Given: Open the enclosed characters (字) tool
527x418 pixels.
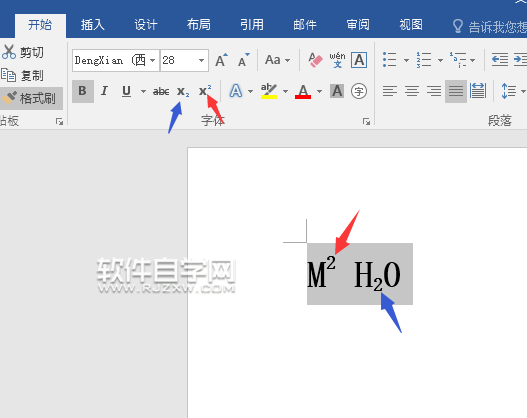Looking at the screenshot, I should [x=359, y=91].
